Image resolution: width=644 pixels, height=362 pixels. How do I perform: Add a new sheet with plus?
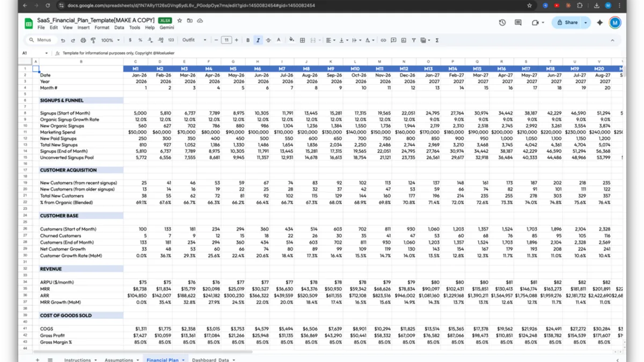38,359
